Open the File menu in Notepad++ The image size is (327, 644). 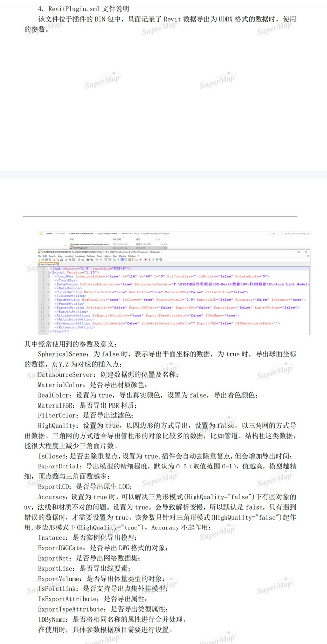39,256
